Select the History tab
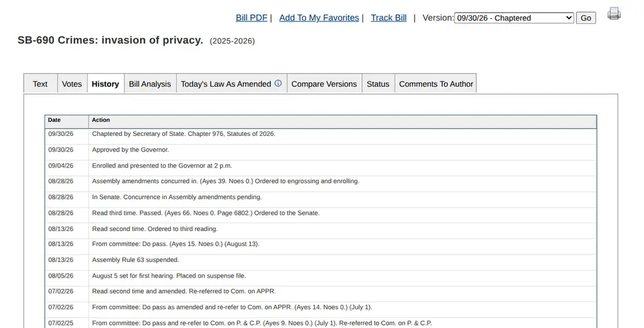 click(x=105, y=84)
